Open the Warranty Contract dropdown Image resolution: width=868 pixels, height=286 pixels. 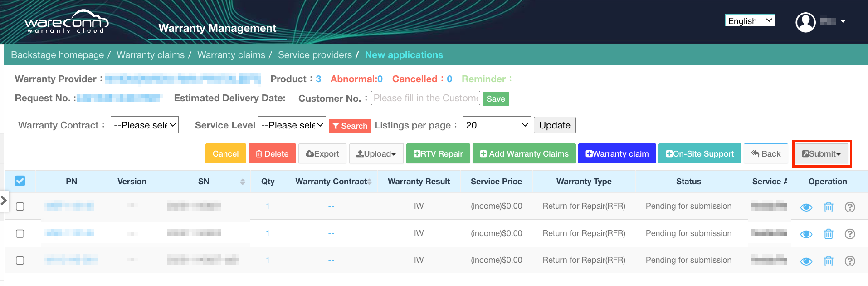[145, 125]
